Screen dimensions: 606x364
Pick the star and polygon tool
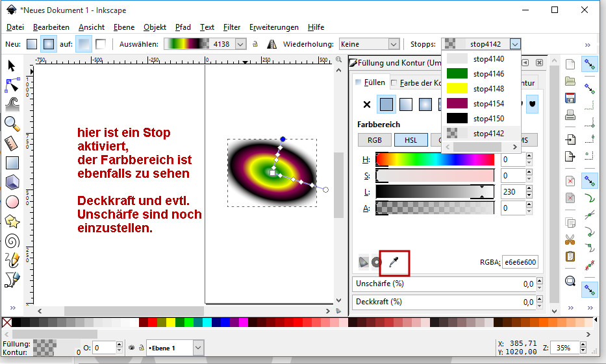pyautogui.click(x=12, y=221)
